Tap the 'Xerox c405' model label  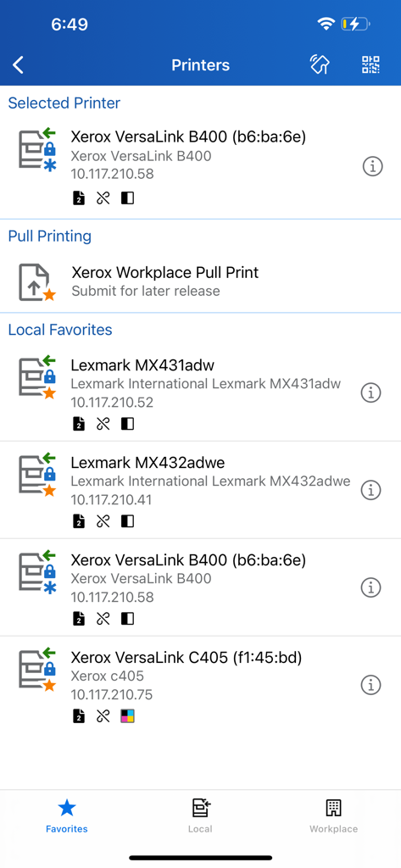click(108, 676)
